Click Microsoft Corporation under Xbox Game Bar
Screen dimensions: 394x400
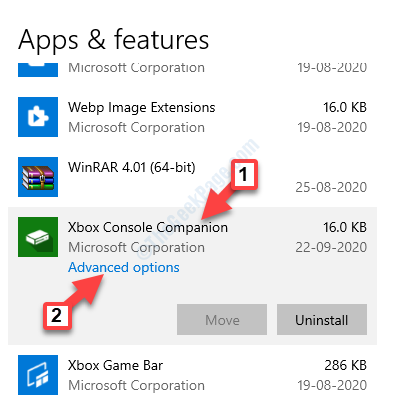pos(136,385)
